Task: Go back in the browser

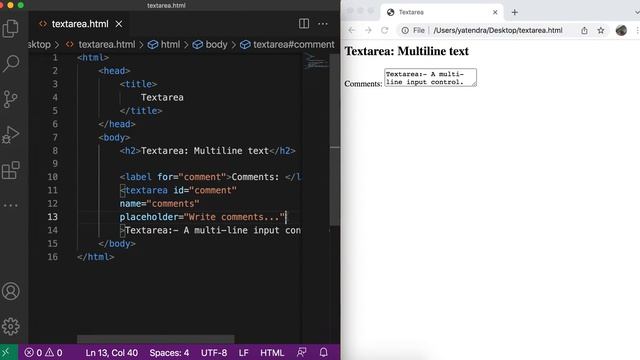Action: [x=352, y=30]
